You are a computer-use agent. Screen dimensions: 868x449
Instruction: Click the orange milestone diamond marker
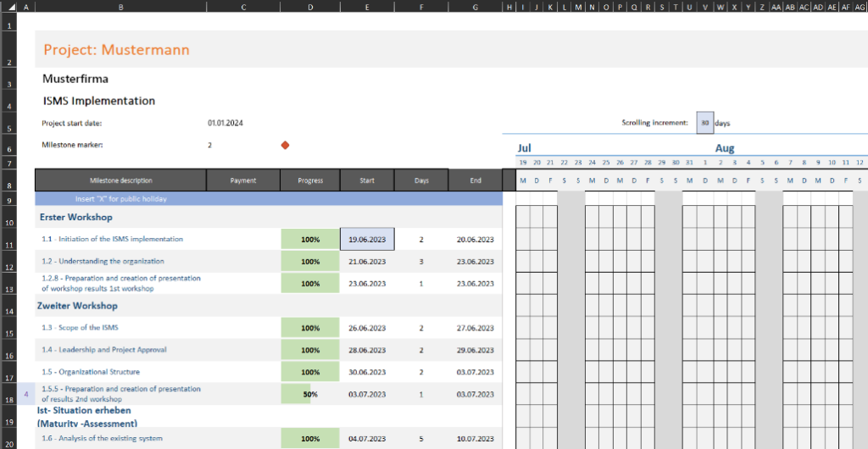click(x=285, y=145)
